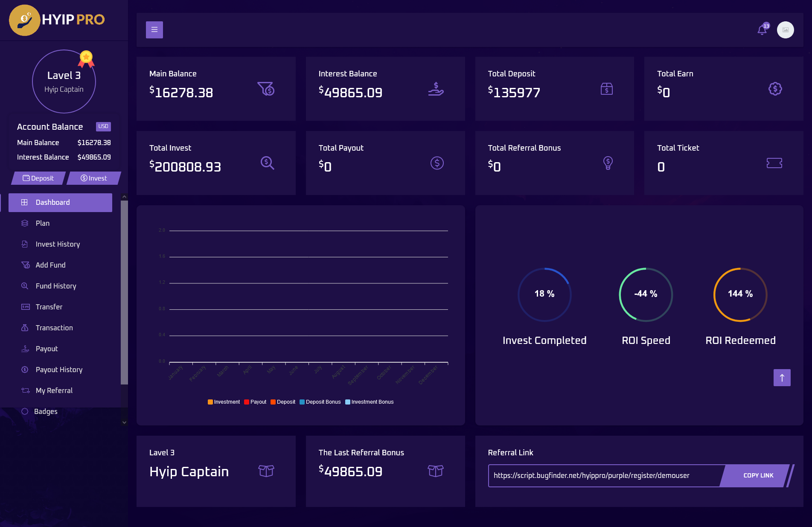Image resolution: width=812 pixels, height=527 pixels.
Task: Click the Total Invest magnifier icon
Action: 267,163
